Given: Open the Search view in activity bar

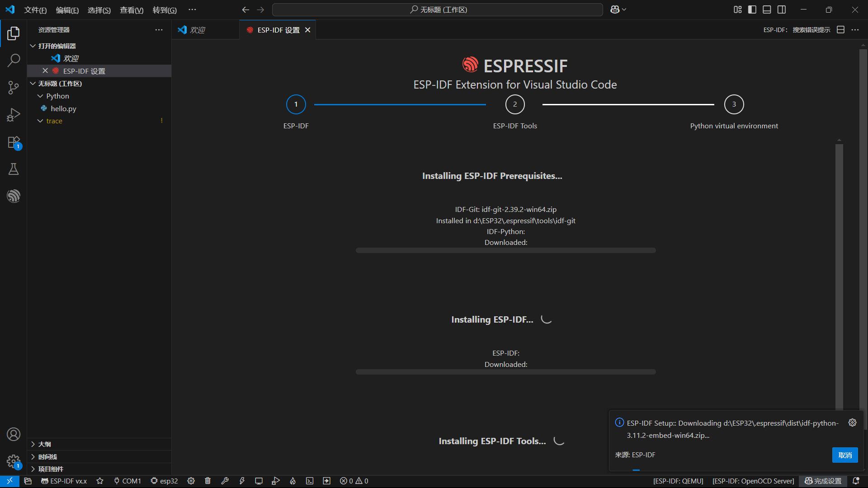Looking at the screenshot, I should tap(14, 60).
